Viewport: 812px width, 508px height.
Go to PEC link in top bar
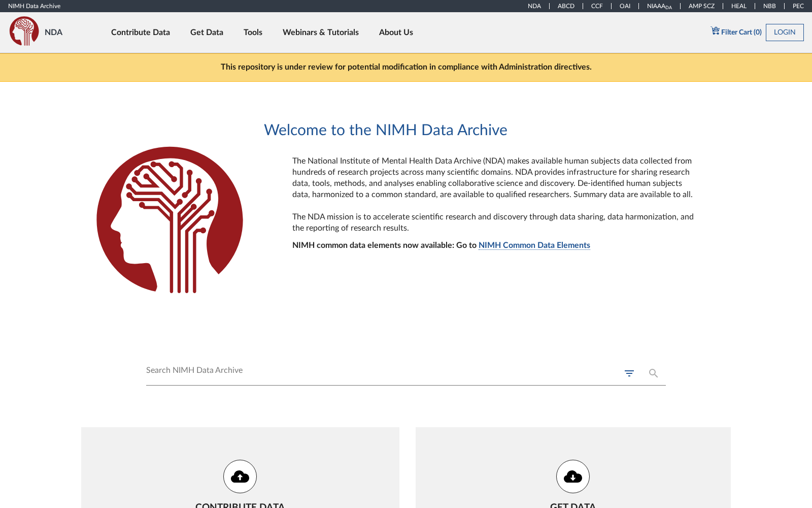tap(798, 6)
